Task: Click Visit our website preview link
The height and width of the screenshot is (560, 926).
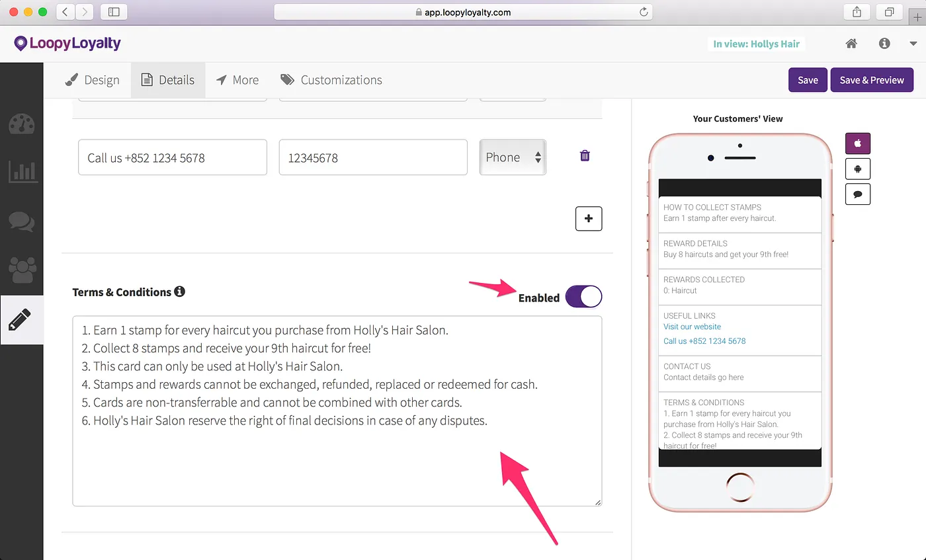Action: [x=692, y=327]
